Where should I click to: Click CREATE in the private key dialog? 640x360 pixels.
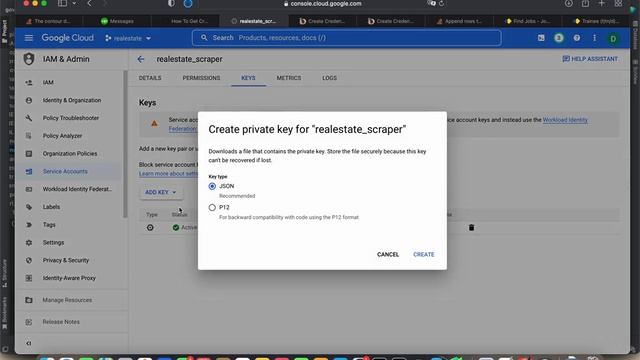(x=424, y=254)
